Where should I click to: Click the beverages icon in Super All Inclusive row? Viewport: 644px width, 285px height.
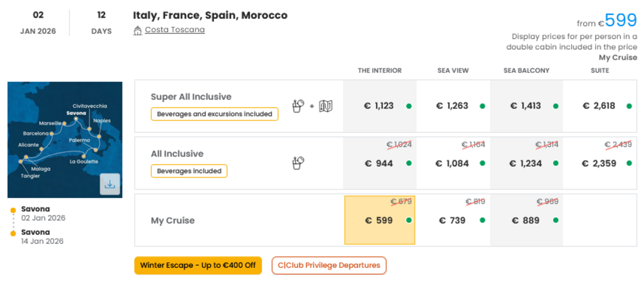click(x=298, y=106)
